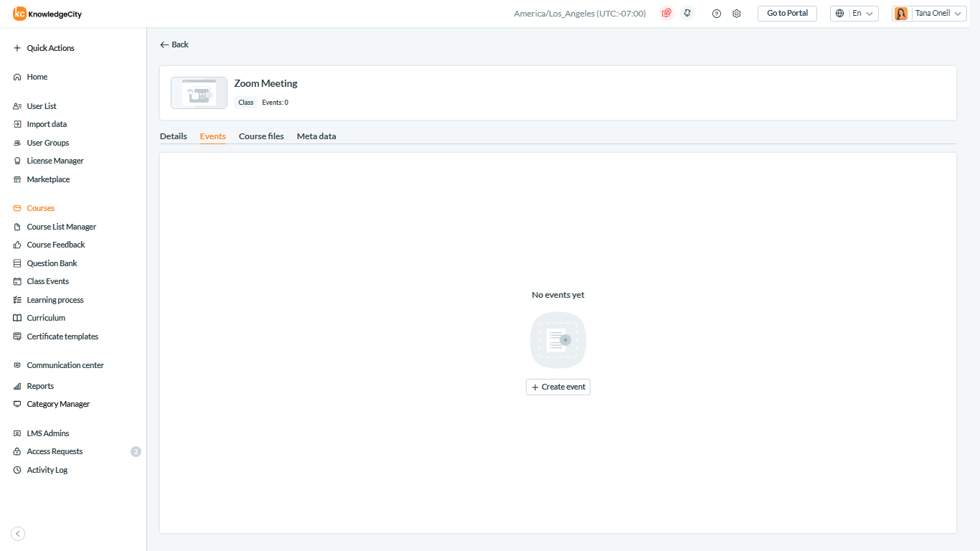This screenshot has height=551, width=980.
Task: Open the En language dropdown
Action: [854, 14]
